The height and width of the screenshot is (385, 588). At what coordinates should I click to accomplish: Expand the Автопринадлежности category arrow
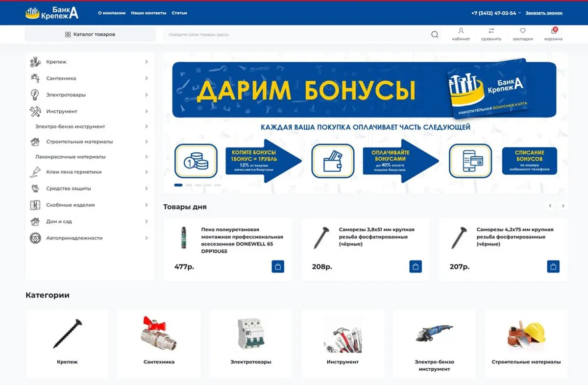pyautogui.click(x=147, y=238)
